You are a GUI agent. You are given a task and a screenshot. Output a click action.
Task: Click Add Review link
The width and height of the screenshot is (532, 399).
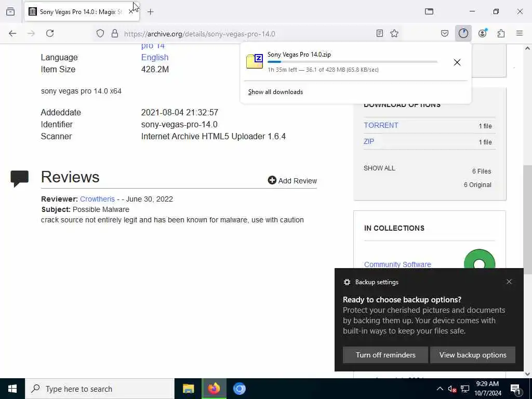point(292,180)
